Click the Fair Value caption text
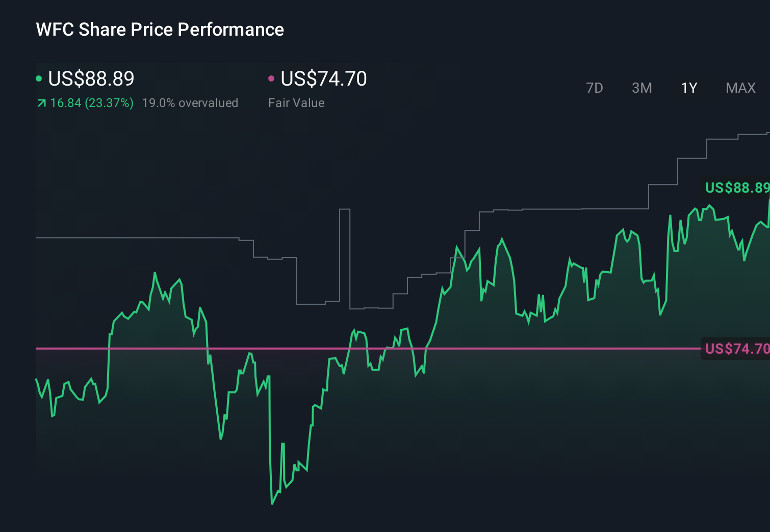 [x=296, y=103]
